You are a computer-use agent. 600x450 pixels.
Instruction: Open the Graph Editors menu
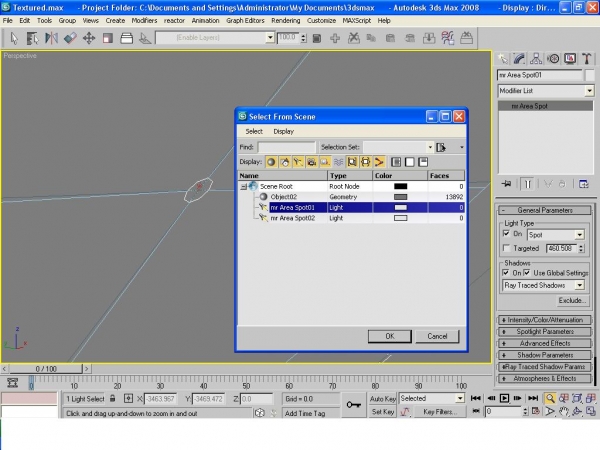(x=245, y=21)
